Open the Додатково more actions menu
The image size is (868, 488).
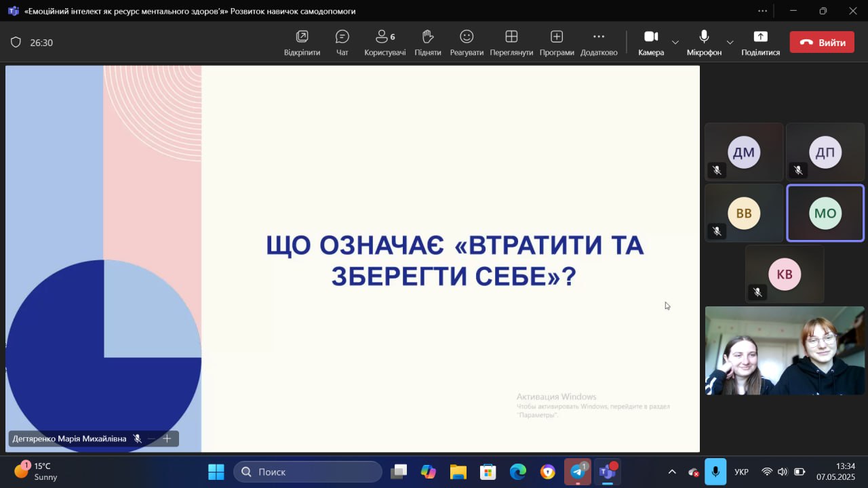[598, 43]
